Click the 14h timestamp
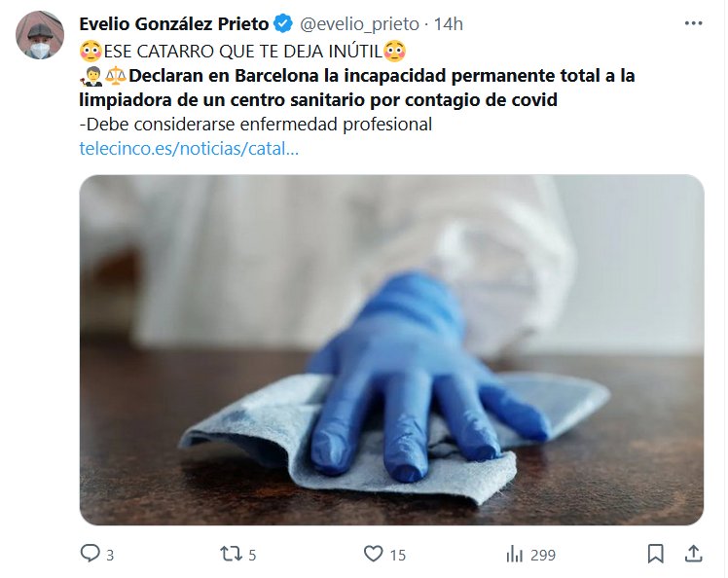This screenshot has width=728, height=578. coord(448,24)
